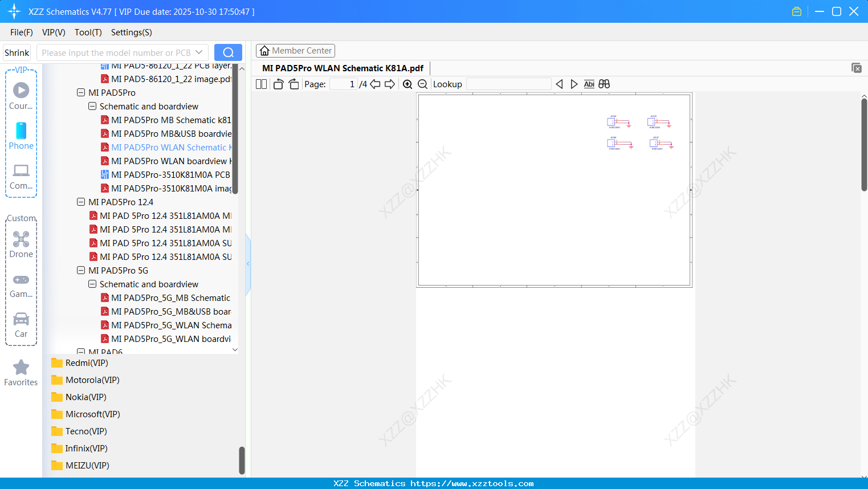Image resolution: width=868 pixels, height=489 pixels.
Task: Rotate the page clockwise
Action: (294, 84)
